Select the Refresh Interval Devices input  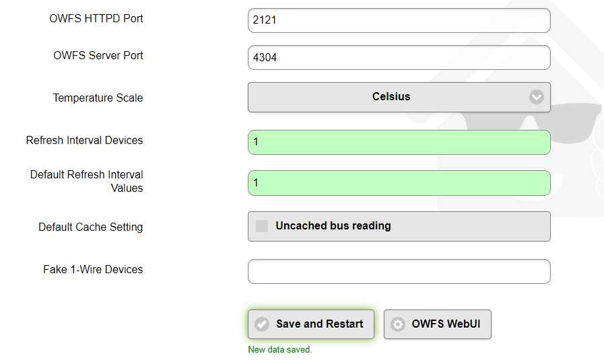pos(399,142)
